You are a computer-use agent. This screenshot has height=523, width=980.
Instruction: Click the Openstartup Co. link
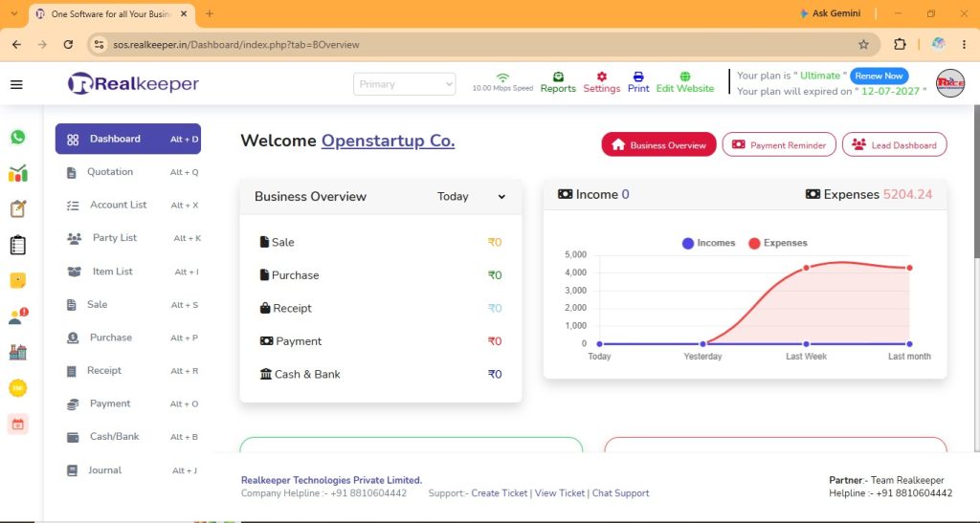(389, 141)
